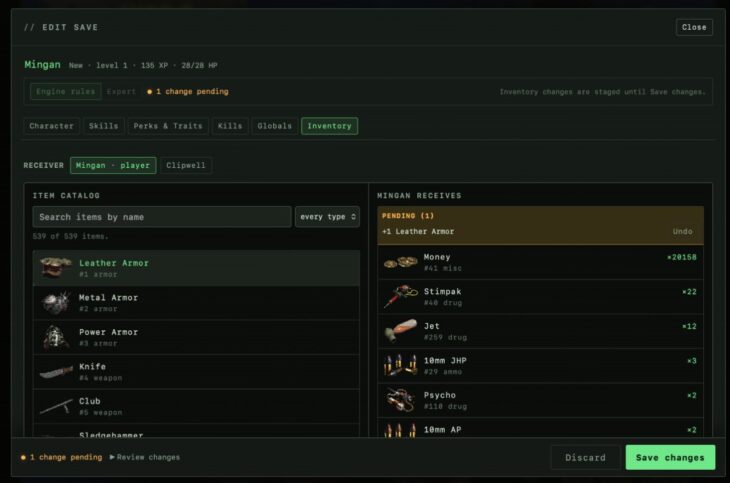Expand the Review changes disclosure
This screenshot has height=483, width=730.
(145, 457)
